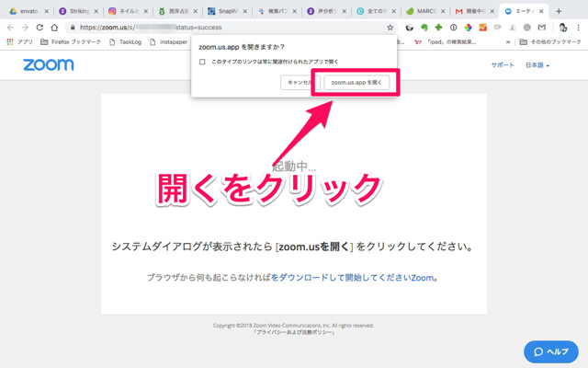Open a new tab with plus button
This screenshot has width=588, height=368.
(559, 11)
